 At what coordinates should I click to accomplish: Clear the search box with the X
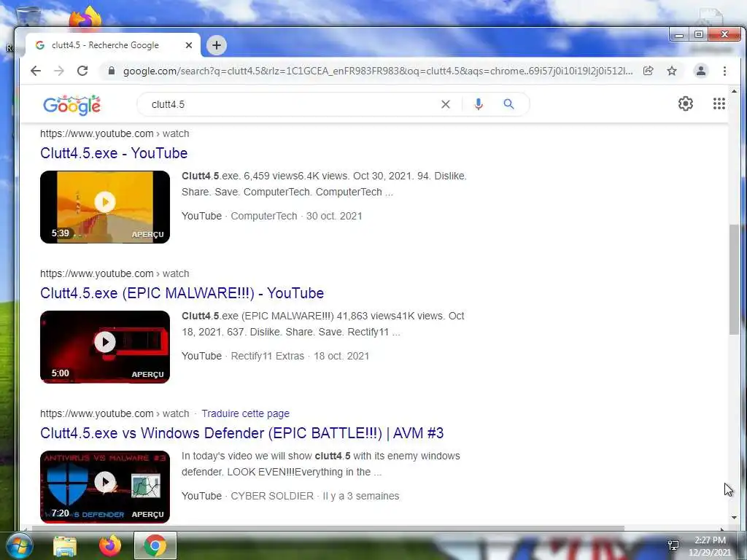446,104
